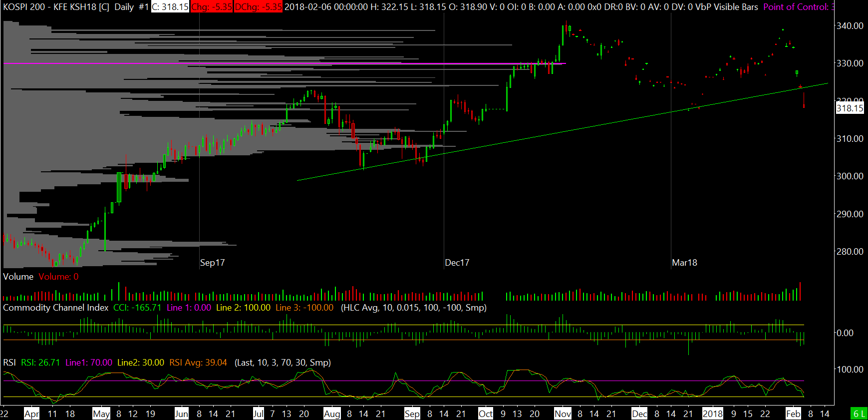This screenshot has width=868, height=420.
Task: Click the CCI Line 3: -100.00 label
Action: click(x=304, y=308)
